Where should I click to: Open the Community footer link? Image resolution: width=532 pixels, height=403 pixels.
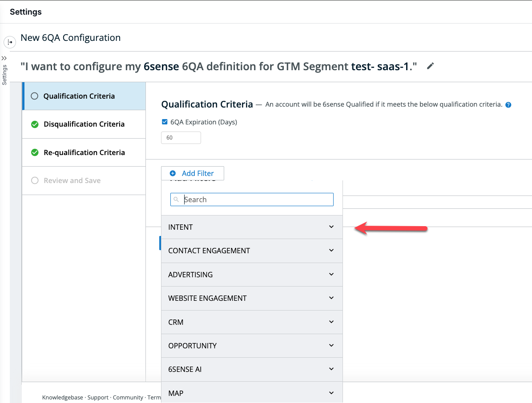(x=128, y=397)
